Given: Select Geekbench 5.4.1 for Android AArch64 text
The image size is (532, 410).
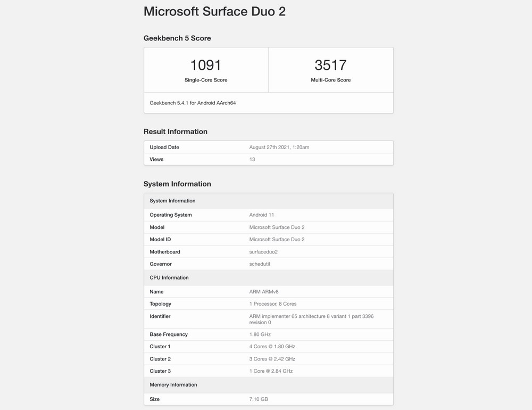Looking at the screenshot, I should click(x=193, y=103).
